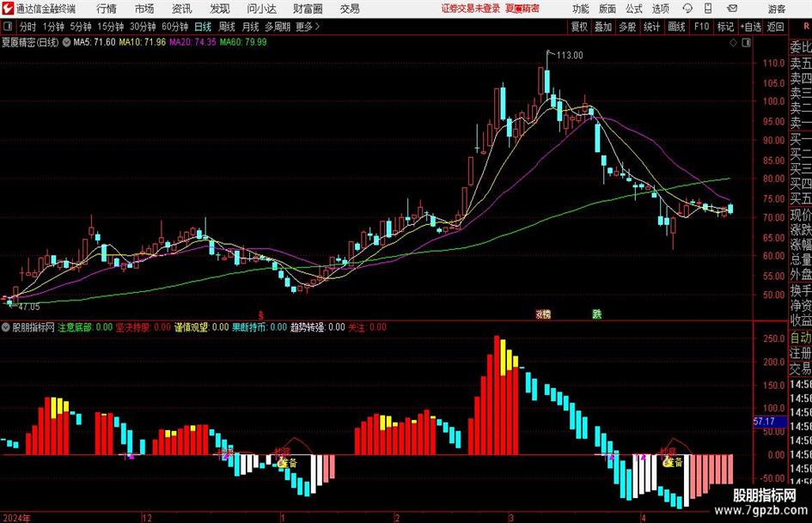Switch to 5分钟 period
The height and width of the screenshot is (523, 812).
pos(81,27)
